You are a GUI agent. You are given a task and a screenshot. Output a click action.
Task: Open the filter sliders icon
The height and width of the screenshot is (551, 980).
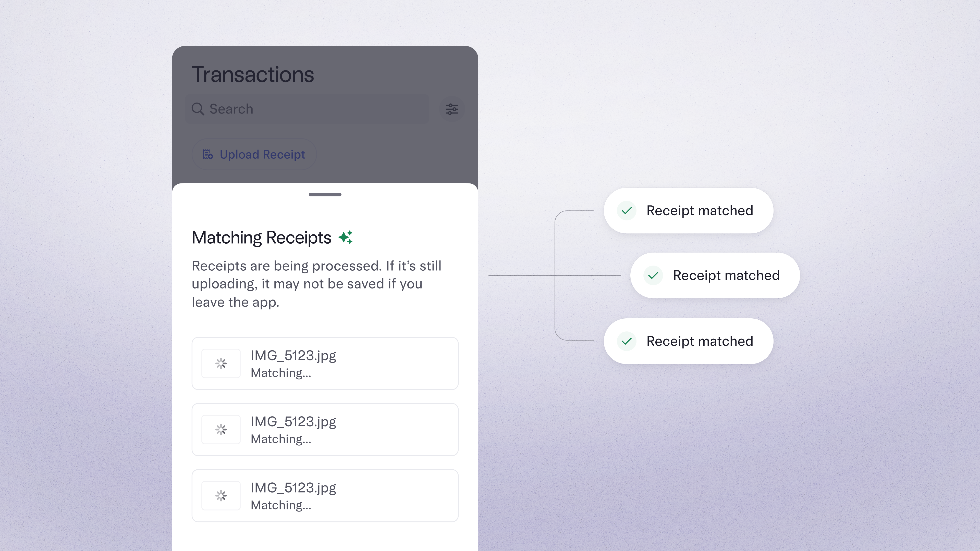pos(451,109)
